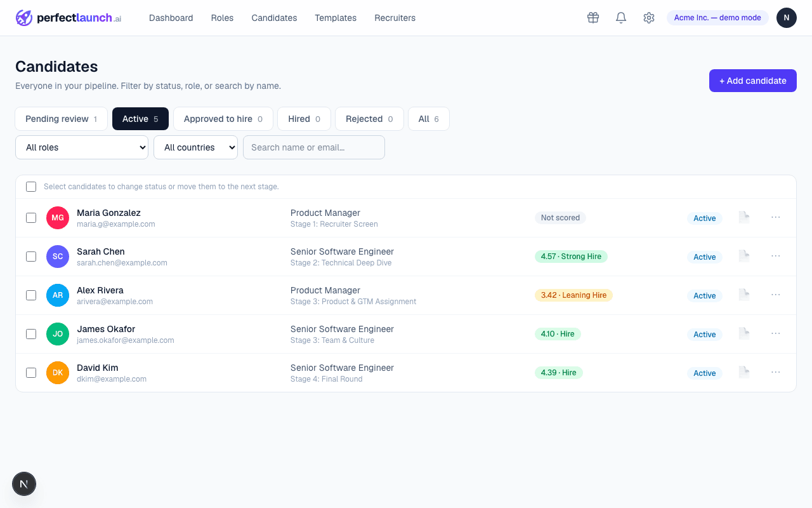Switch to the Pending review tab
Viewport: 812px width, 508px height.
(62, 119)
